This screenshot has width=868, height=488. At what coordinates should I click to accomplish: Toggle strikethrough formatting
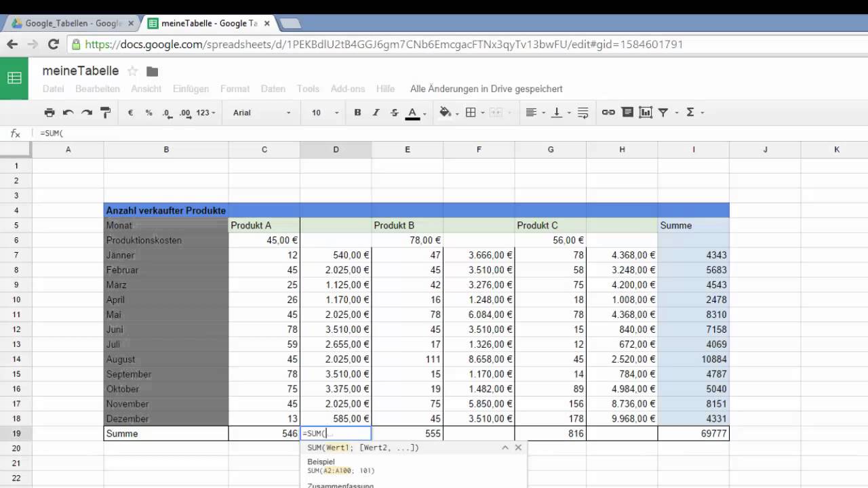pyautogui.click(x=395, y=113)
